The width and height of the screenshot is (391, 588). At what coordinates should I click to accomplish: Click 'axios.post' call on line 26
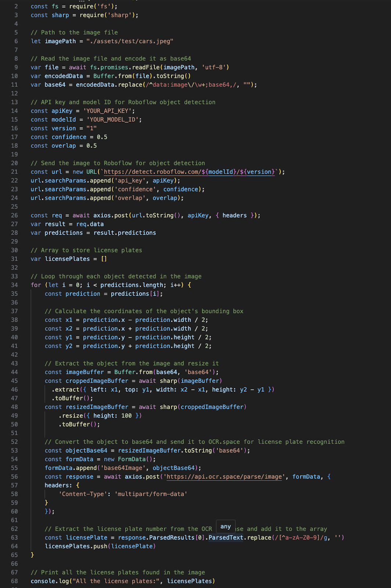point(111,215)
